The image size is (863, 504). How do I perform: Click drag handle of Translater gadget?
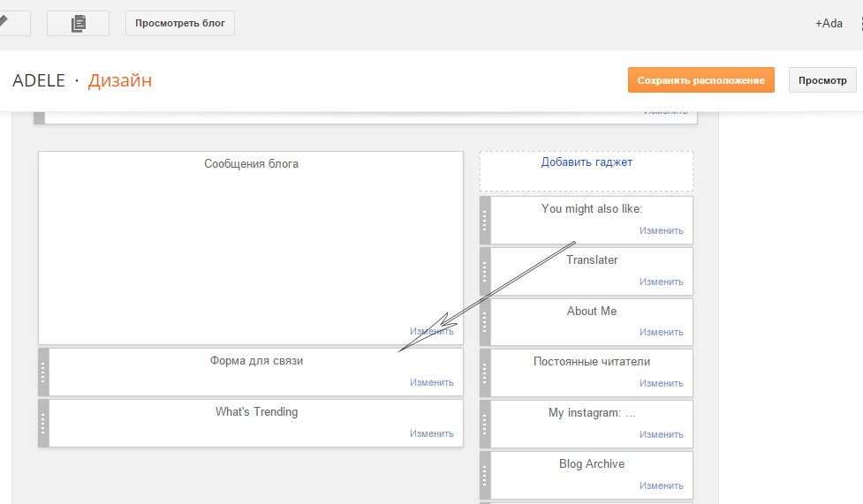tap(485, 272)
